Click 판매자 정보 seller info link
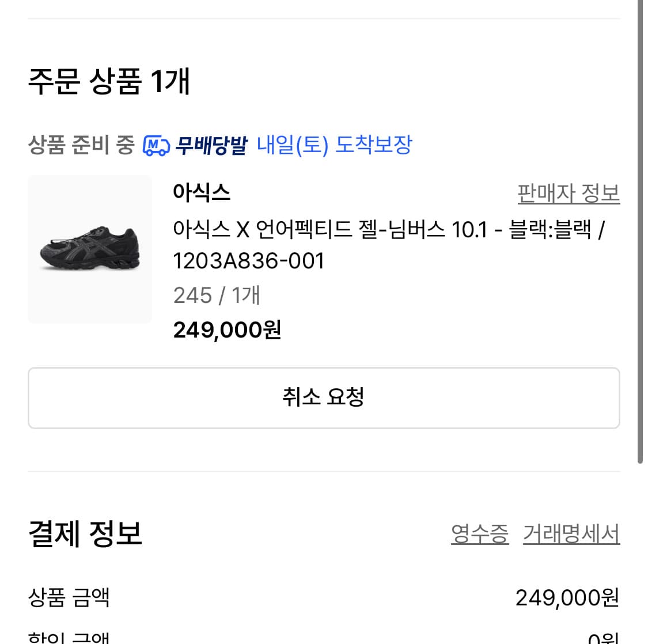 click(x=569, y=194)
